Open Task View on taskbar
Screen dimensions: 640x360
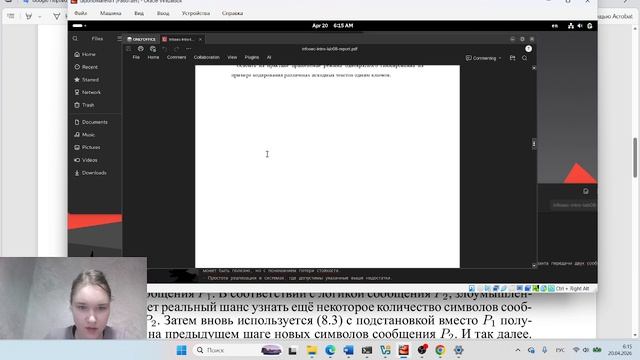click(292, 350)
